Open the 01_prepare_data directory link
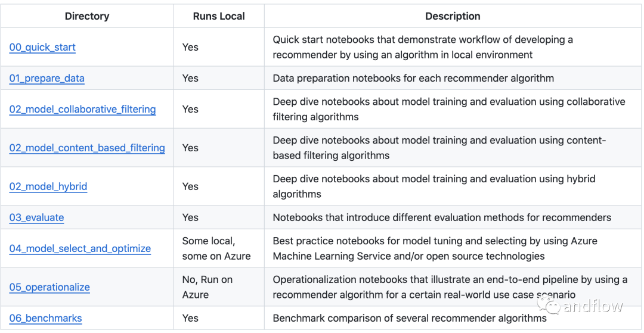 point(47,78)
